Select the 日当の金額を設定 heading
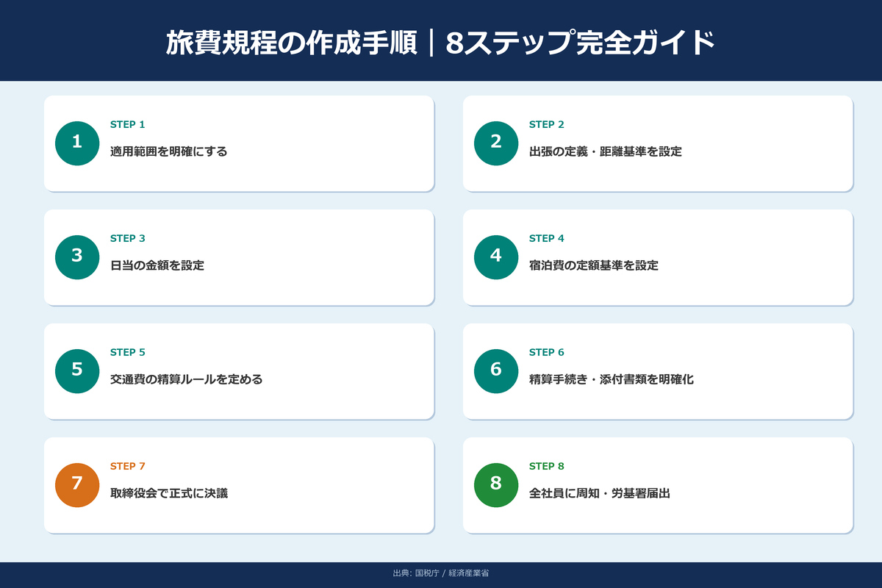This screenshot has height=588, width=882. 157,266
